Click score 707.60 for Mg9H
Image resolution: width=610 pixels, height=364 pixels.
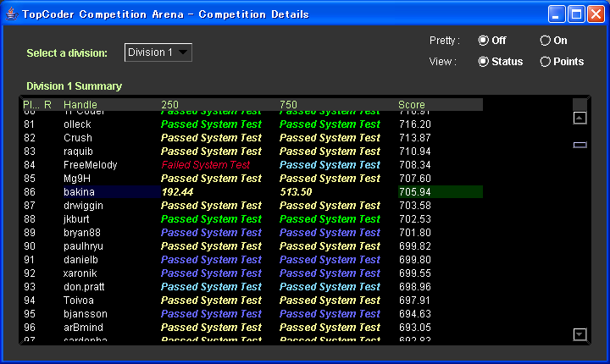tap(414, 179)
